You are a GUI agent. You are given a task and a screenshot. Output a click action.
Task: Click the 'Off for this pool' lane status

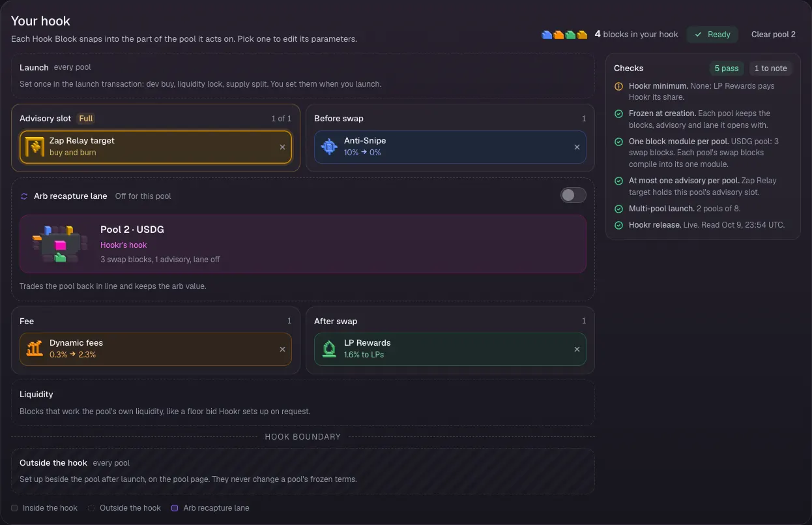(x=143, y=196)
